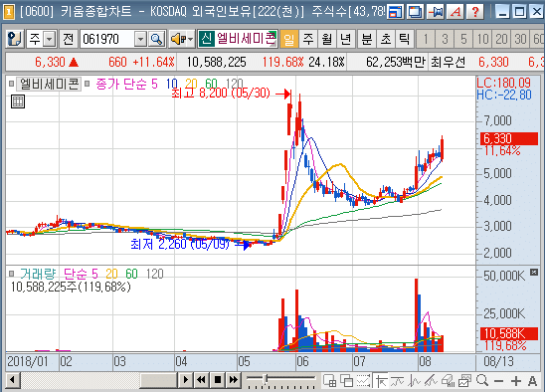545x392 pixels.
Task: Choose the 10 interval button
Action: pyautogui.click(x=482, y=39)
